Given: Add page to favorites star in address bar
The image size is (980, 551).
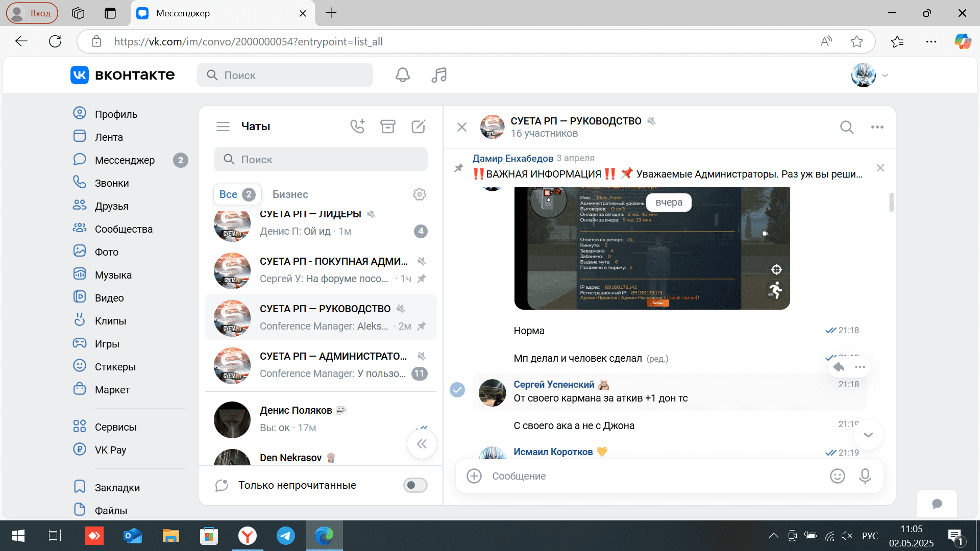Looking at the screenshot, I should (x=856, y=41).
